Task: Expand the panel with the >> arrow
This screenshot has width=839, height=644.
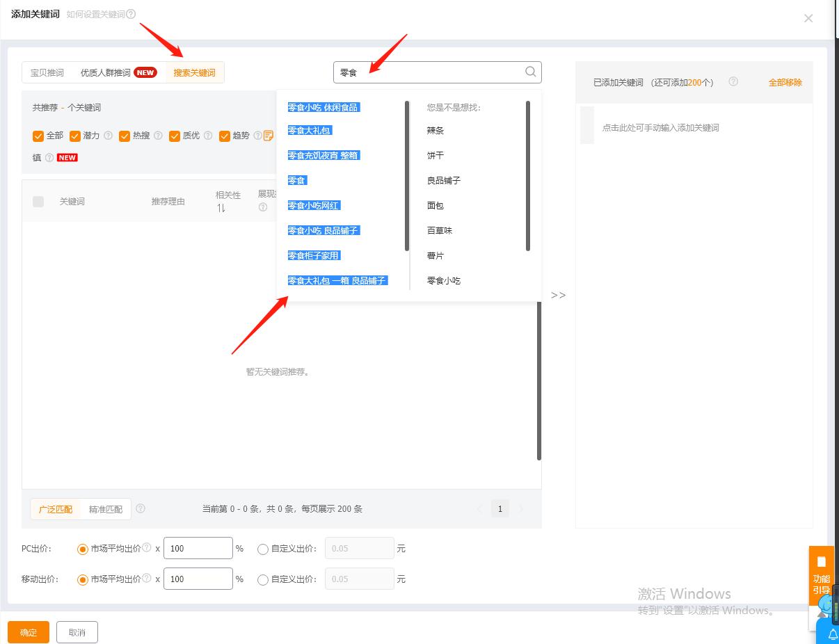Action: point(559,295)
